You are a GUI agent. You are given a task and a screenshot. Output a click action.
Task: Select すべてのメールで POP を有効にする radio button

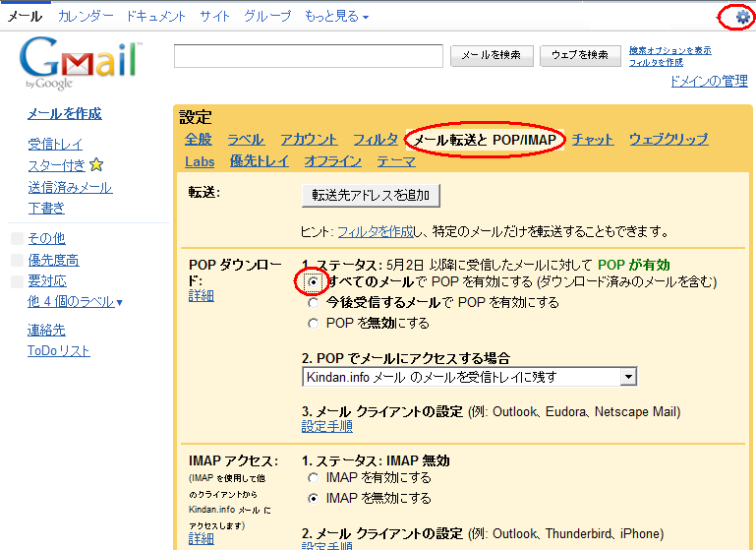(x=314, y=281)
